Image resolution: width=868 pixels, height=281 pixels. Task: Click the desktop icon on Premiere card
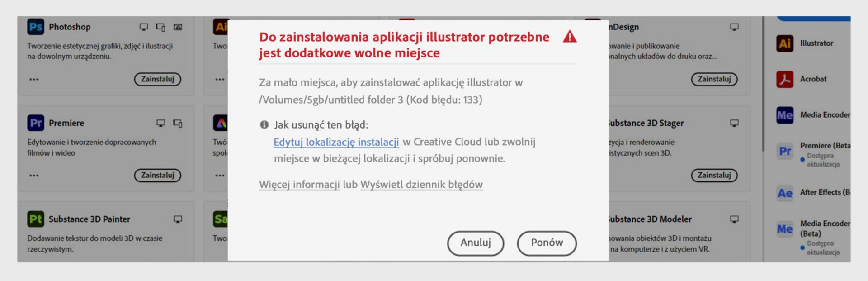pos(160,123)
